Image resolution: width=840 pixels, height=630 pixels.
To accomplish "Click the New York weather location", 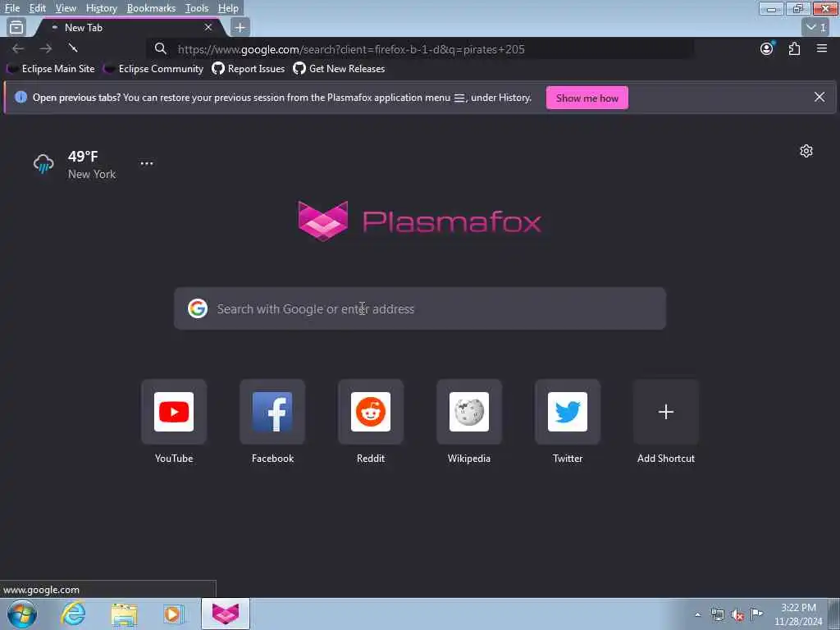I will [x=92, y=174].
